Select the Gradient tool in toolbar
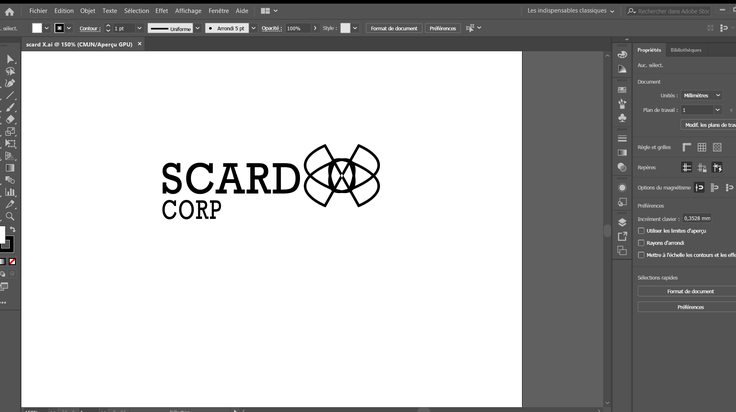The width and height of the screenshot is (736, 412). pyautogui.click(x=10, y=168)
